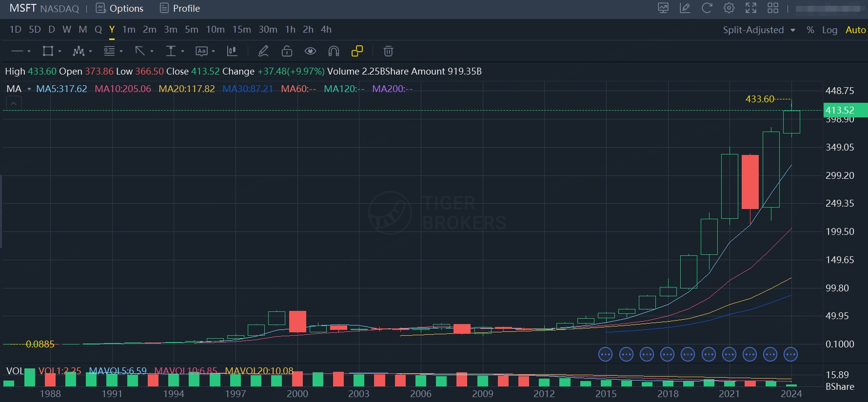Switch to the 1D timeframe

(x=16, y=29)
